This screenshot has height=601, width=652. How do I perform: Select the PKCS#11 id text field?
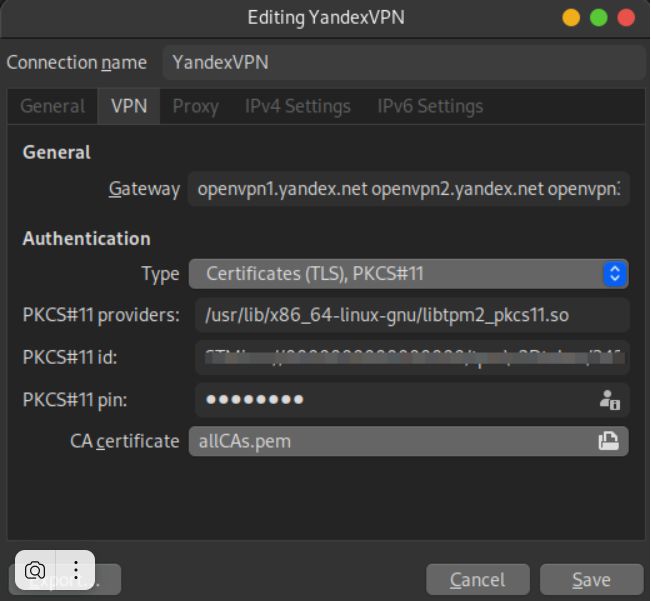click(412, 357)
